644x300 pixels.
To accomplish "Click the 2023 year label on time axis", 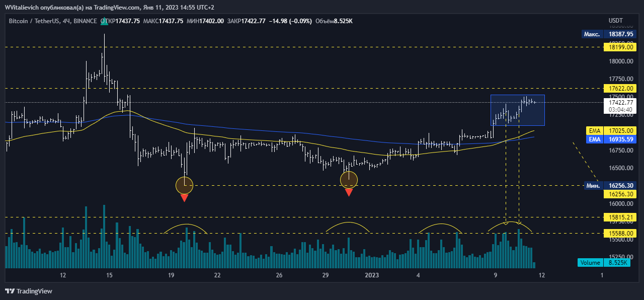I will pyautogui.click(x=372, y=275).
